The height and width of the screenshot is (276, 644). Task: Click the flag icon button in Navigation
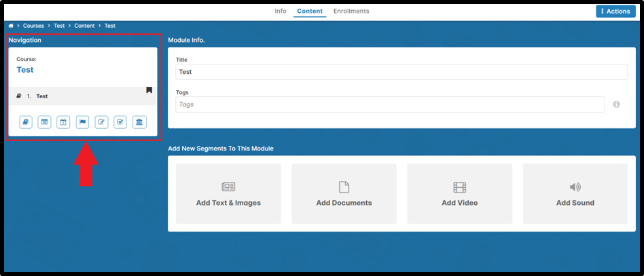(x=82, y=122)
